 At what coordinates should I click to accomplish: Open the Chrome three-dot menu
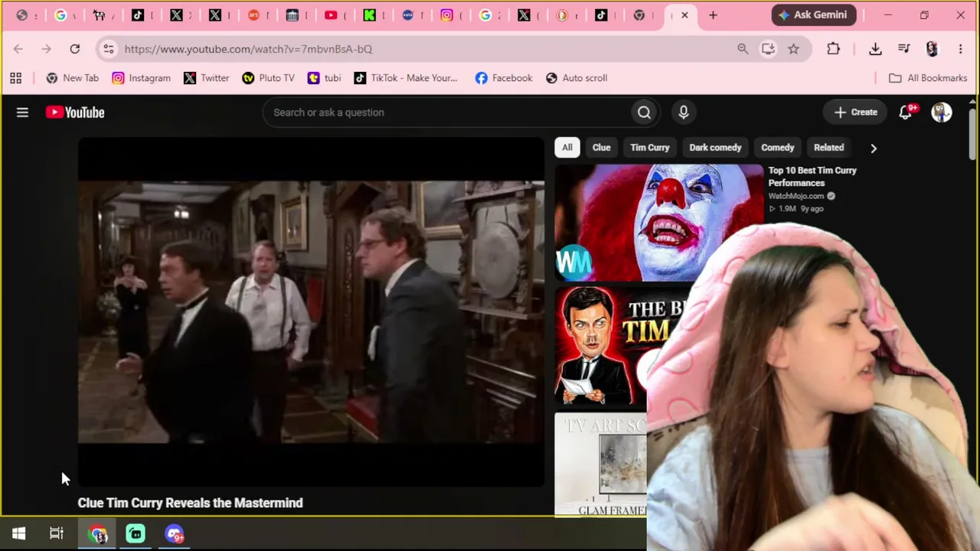[960, 49]
